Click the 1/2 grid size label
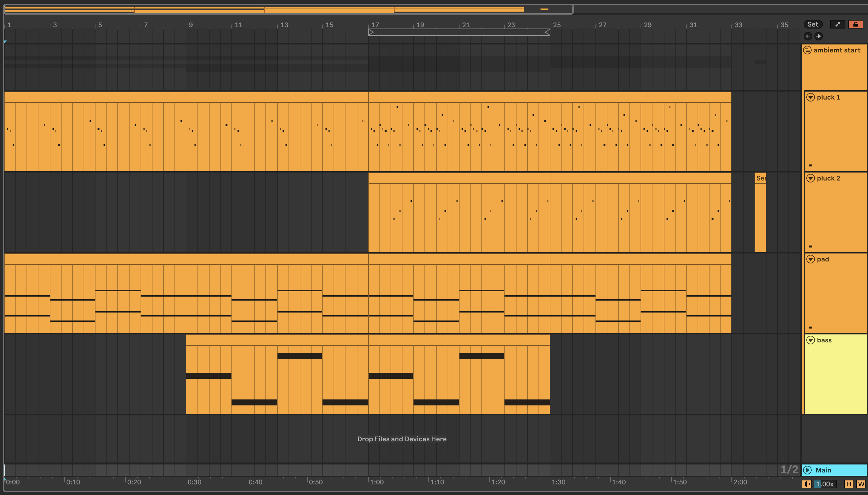Screen dimensions: 868x495 point(789,470)
